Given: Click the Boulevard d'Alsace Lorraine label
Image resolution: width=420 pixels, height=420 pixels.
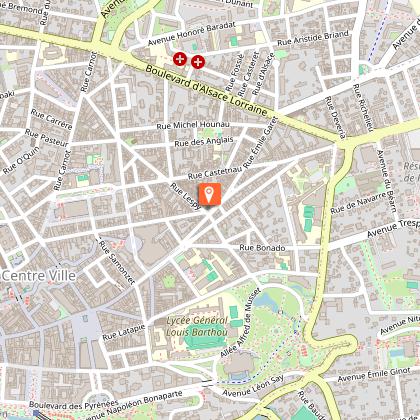Looking at the screenshot, I should click(207, 90).
